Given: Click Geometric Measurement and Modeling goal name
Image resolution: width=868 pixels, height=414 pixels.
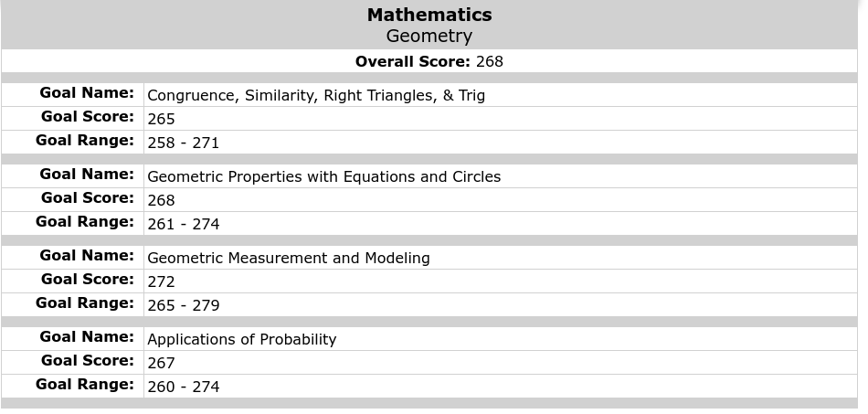Looking at the screenshot, I should tap(288, 258).
